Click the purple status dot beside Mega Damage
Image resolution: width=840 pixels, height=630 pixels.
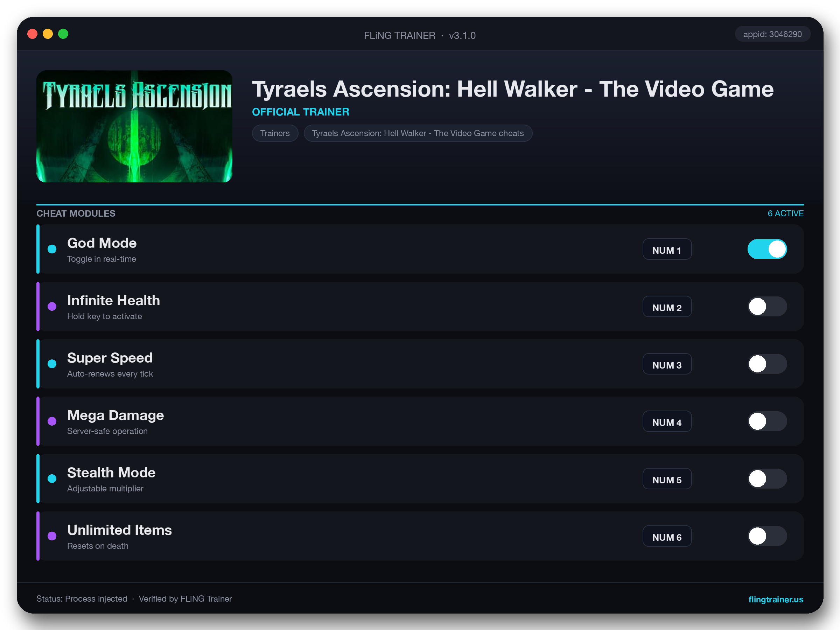pos(52,421)
